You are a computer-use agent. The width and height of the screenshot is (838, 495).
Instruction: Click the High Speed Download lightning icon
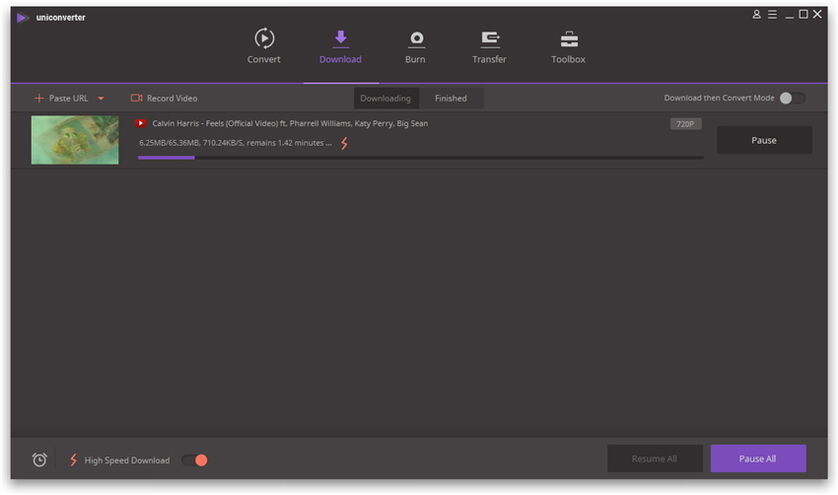coord(73,460)
